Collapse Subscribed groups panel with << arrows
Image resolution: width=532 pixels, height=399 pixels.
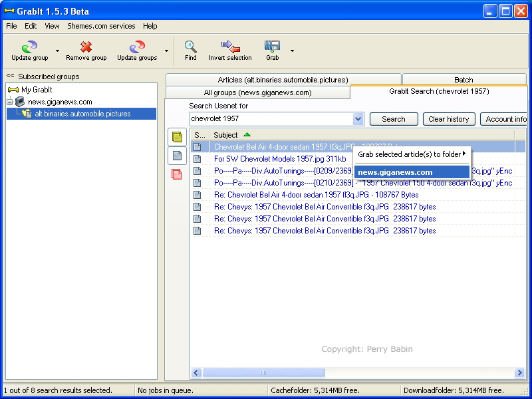[10, 76]
